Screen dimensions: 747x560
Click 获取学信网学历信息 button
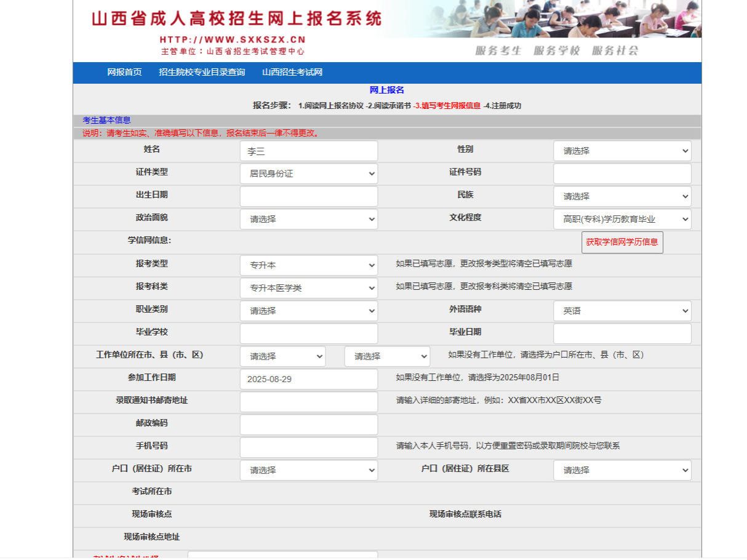click(621, 242)
